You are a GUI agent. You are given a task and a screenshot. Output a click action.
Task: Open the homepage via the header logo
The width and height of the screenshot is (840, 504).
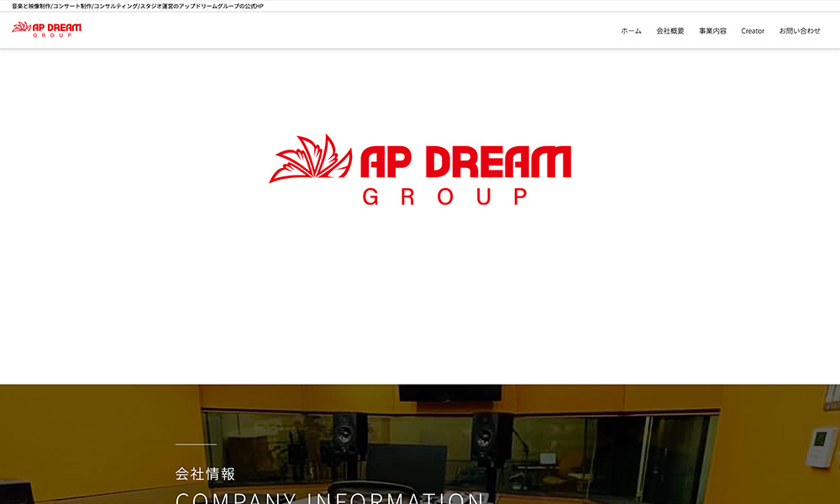[x=46, y=28]
